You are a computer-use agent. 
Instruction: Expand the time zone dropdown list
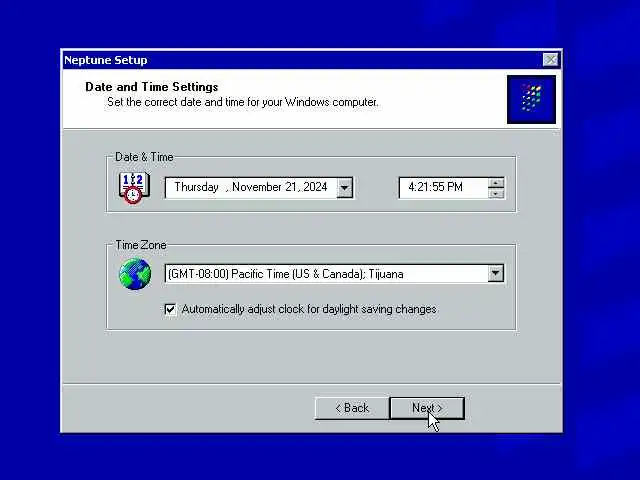point(496,273)
